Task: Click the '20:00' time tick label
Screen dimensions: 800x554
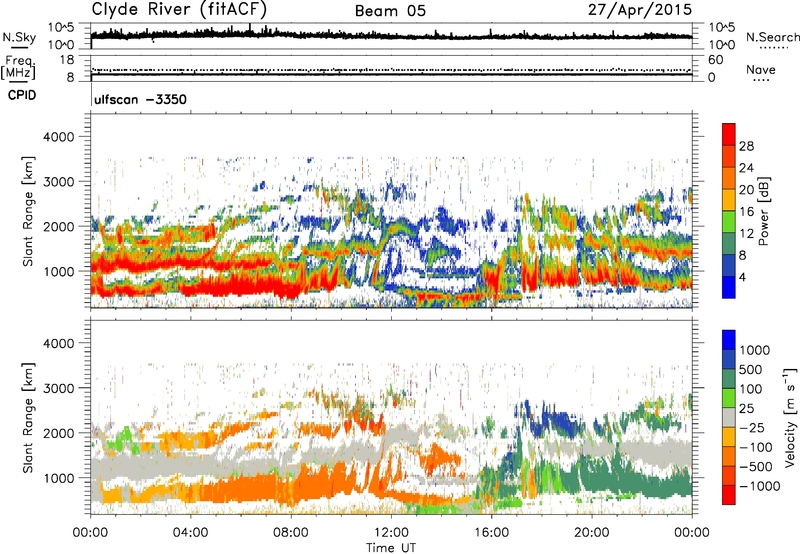Action: [591, 533]
